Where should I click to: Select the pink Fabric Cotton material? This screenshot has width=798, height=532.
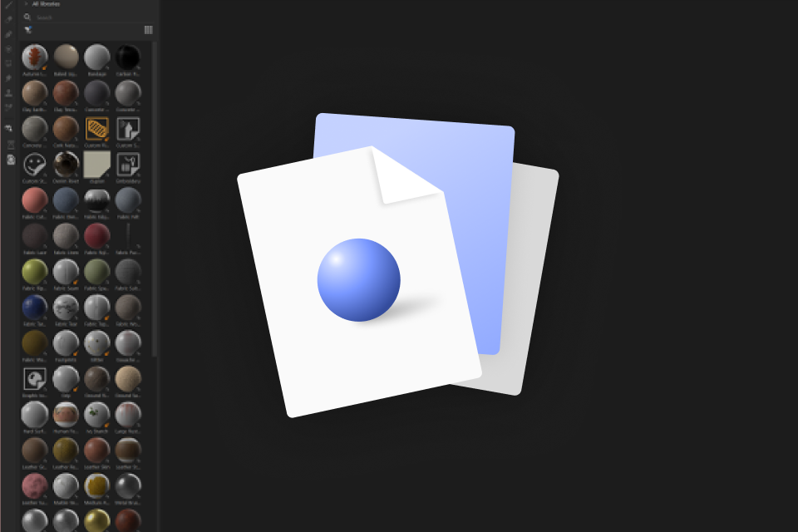click(x=35, y=199)
